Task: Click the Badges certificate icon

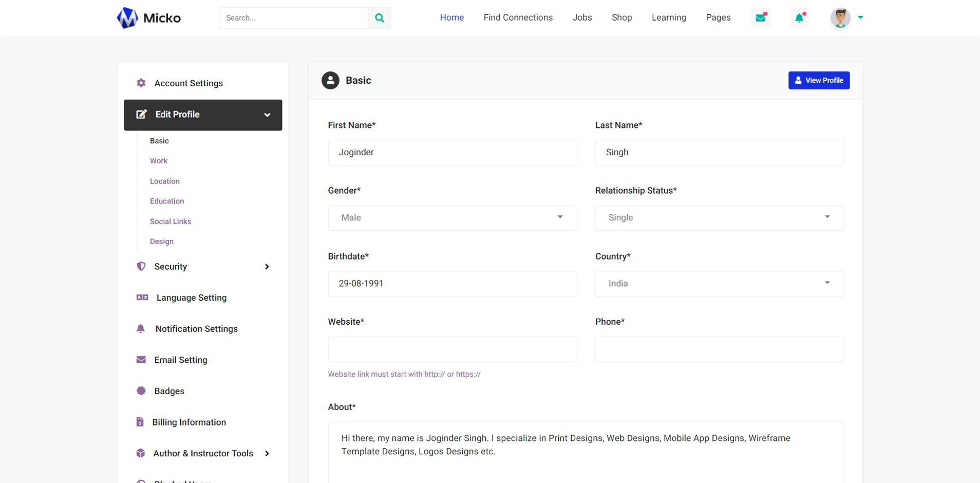Action: (141, 391)
